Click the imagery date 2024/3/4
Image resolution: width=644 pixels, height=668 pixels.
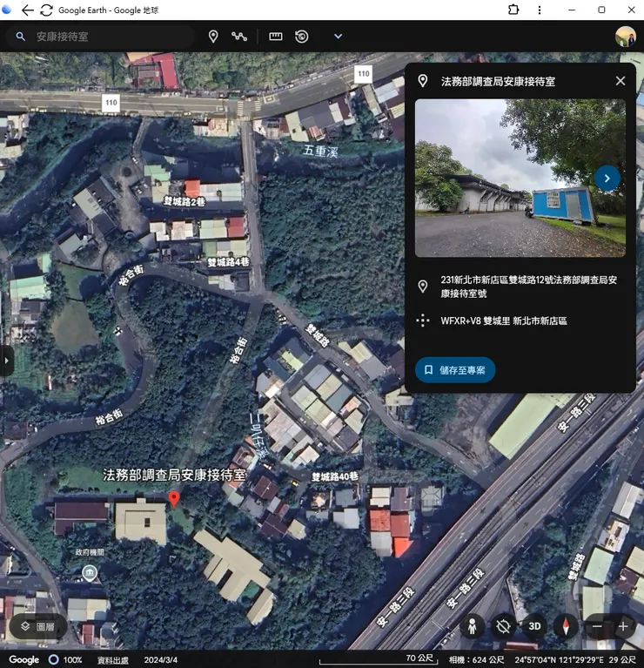(x=160, y=660)
